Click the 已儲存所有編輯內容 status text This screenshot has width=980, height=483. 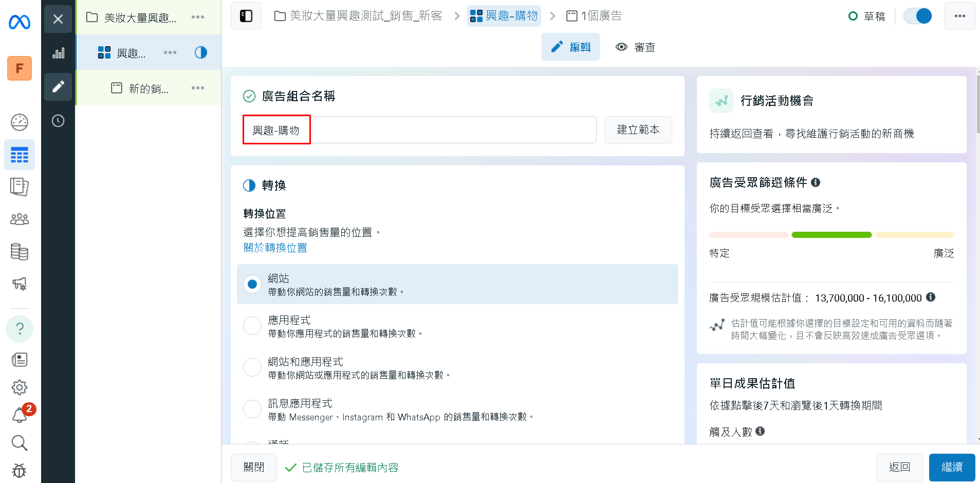(350, 468)
